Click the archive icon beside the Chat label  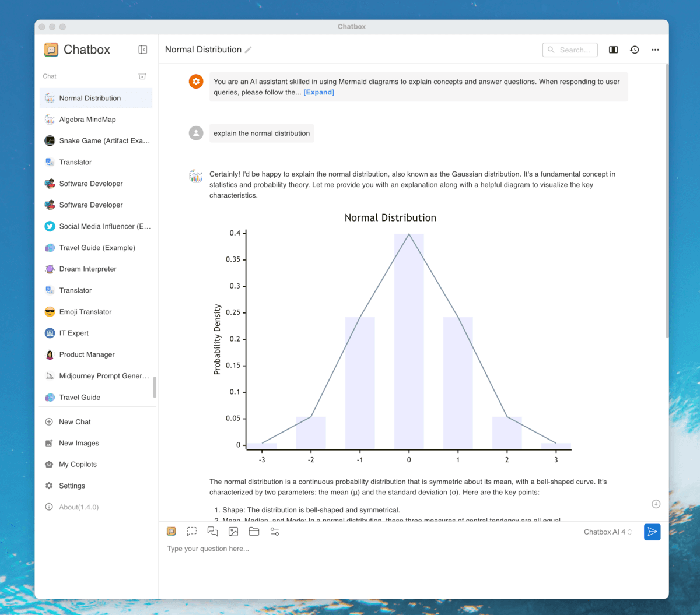pyautogui.click(x=142, y=76)
